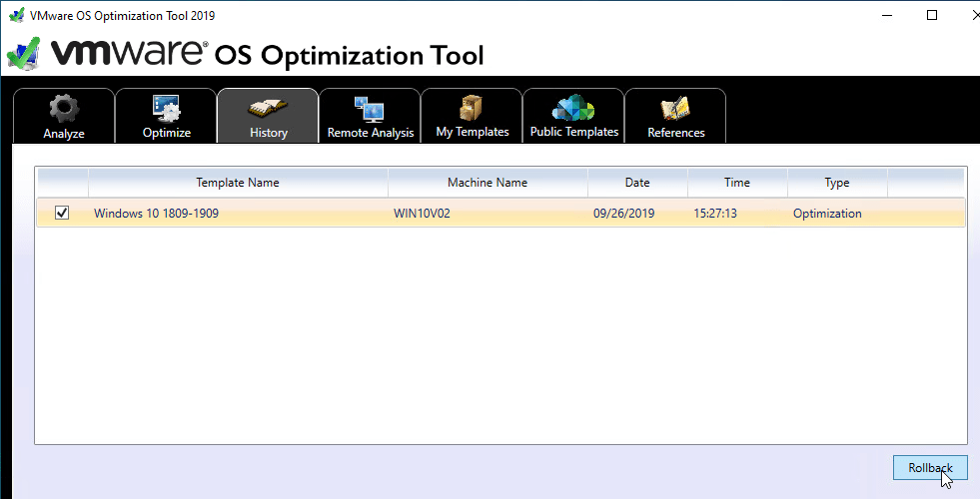Click the title bar app icon
The width and height of the screenshot is (980, 499).
coord(16,15)
